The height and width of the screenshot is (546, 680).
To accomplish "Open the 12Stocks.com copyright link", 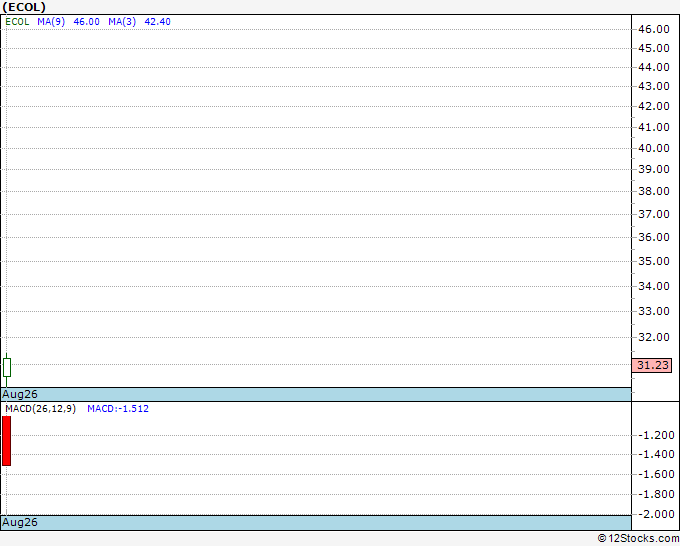I will [x=638, y=539].
